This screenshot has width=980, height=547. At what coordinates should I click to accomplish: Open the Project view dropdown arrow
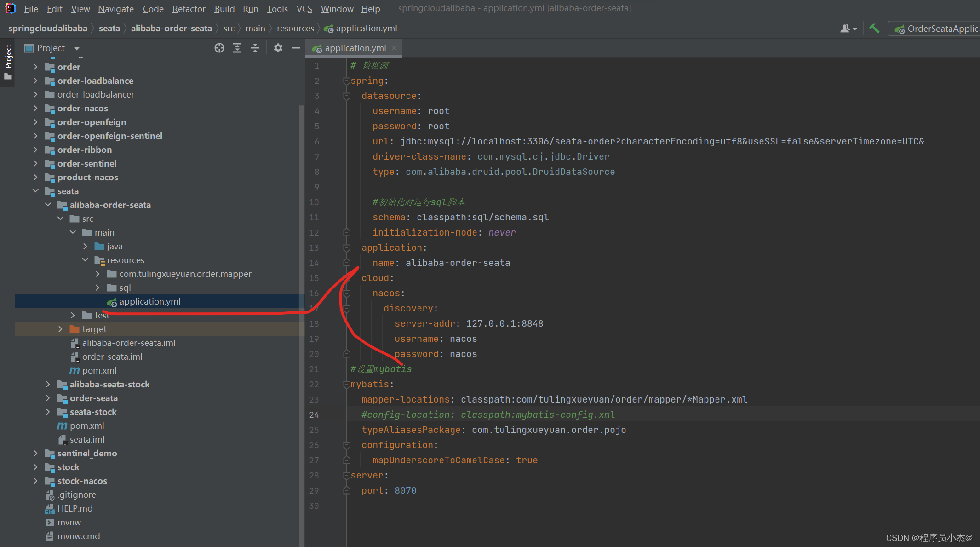77,48
